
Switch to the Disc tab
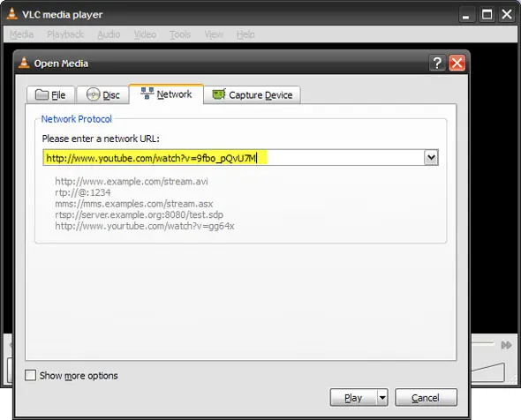coord(102,95)
